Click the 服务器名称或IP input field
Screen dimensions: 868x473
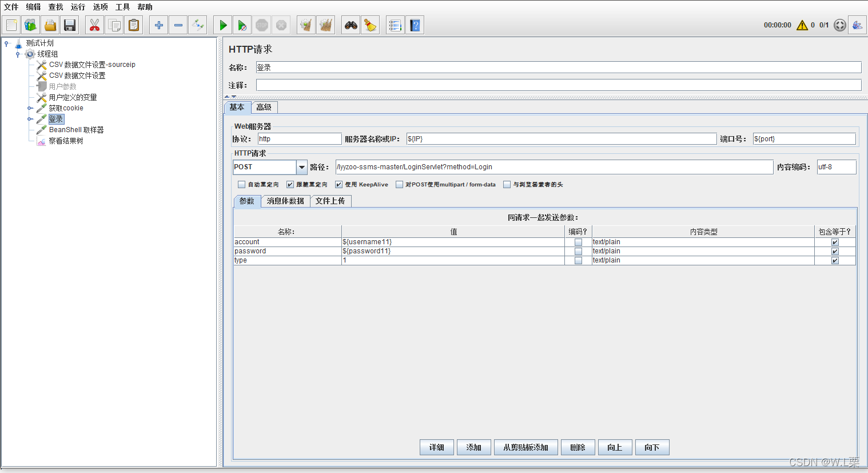562,139
